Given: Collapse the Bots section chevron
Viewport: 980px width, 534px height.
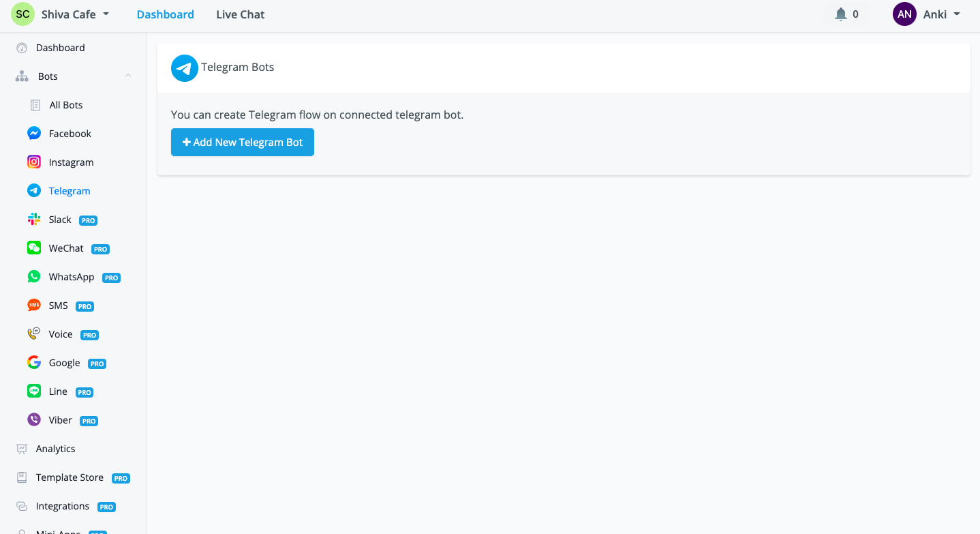Looking at the screenshot, I should pyautogui.click(x=128, y=76).
